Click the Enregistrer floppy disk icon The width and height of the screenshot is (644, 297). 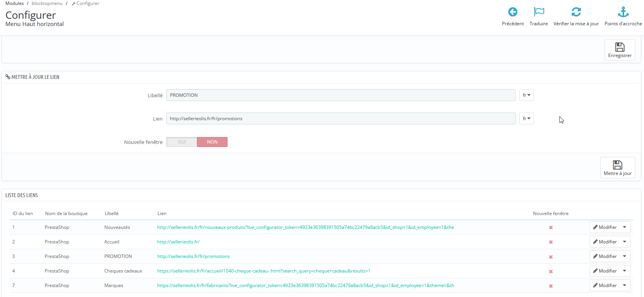[620, 47]
